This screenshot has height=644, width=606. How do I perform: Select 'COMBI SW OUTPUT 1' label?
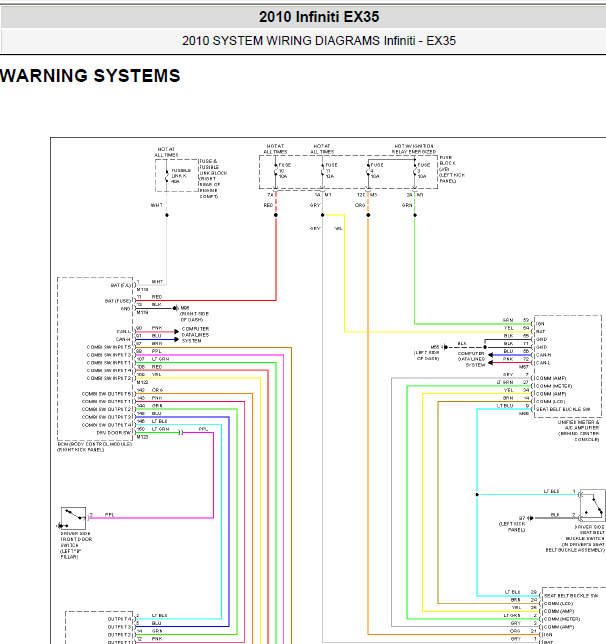tap(106, 402)
